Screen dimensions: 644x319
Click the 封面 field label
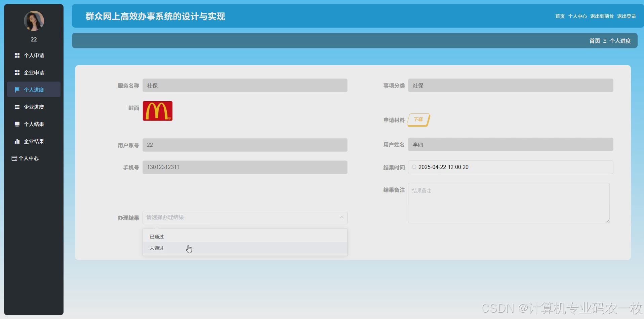pyautogui.click(x=133, y=108)
